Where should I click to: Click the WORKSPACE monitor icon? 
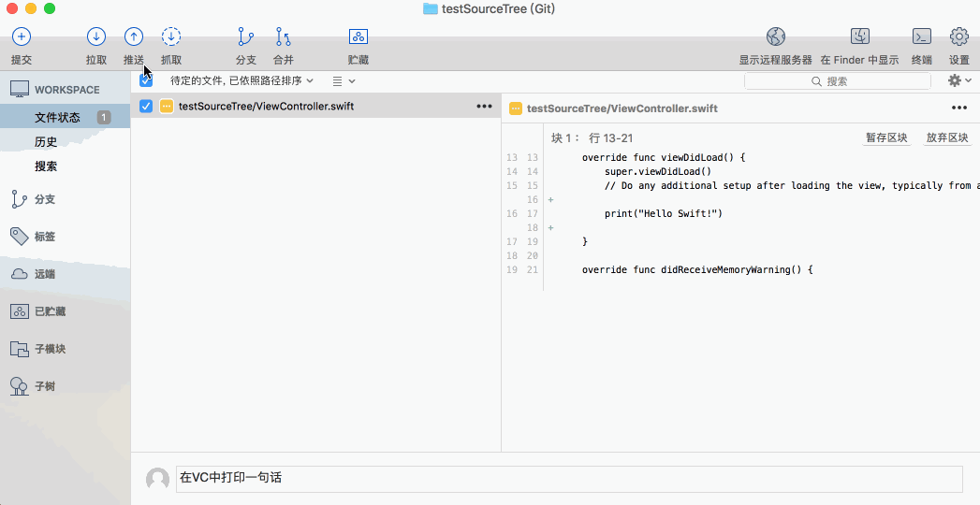pos(20,89)
